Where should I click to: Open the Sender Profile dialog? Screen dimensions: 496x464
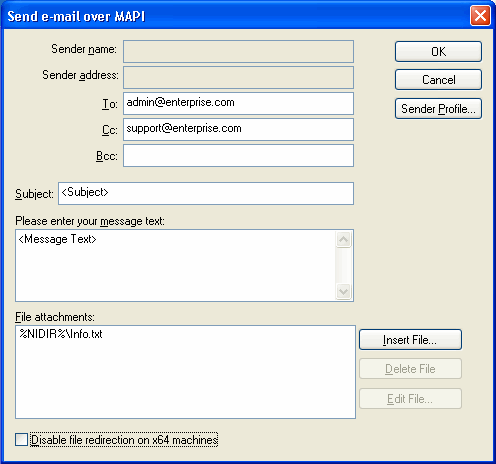(x=438, y=109)
